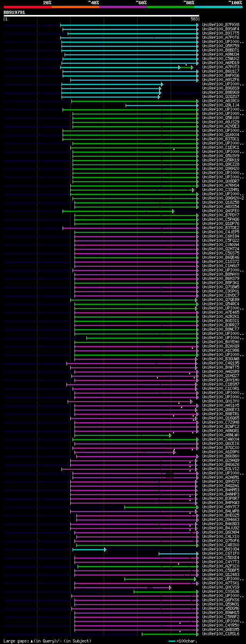Click the cyan ~100% legend segment
Image resolution: width=246 pixels, height=644 pixels.
218,7
